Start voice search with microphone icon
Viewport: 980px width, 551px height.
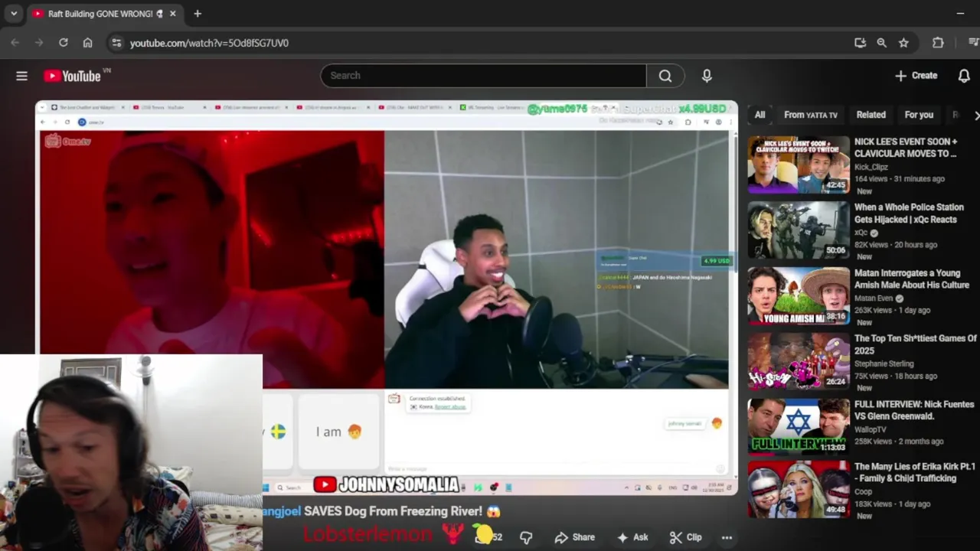coord(707,76)
